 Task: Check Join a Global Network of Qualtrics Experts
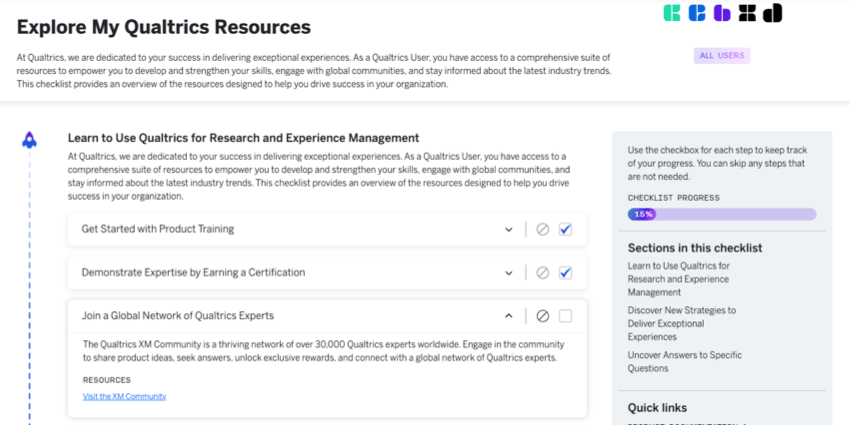pos(566,316)
